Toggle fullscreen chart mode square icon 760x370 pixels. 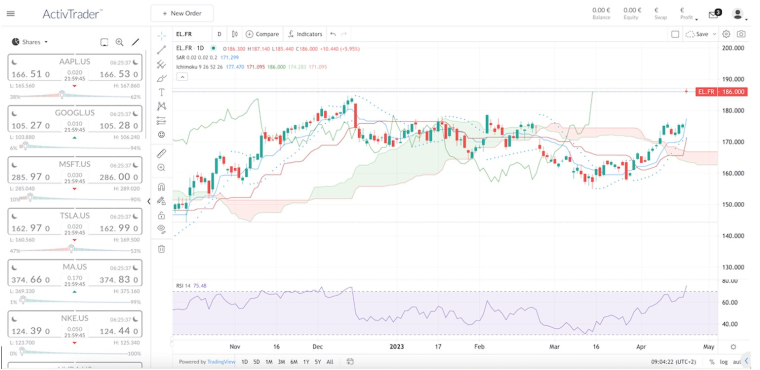(x=675, y=34)
